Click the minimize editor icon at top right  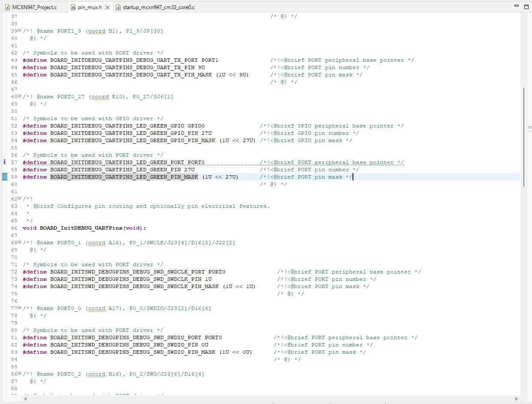[x=517, y=5]
